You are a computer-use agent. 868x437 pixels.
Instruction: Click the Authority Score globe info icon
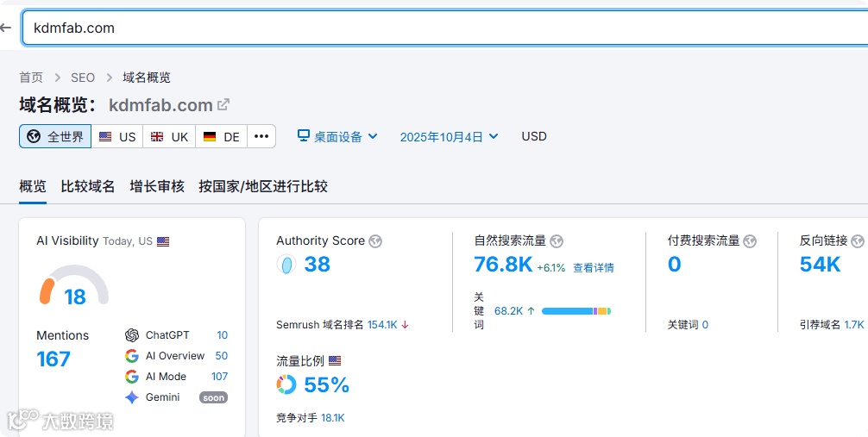[x=375, y=241]
